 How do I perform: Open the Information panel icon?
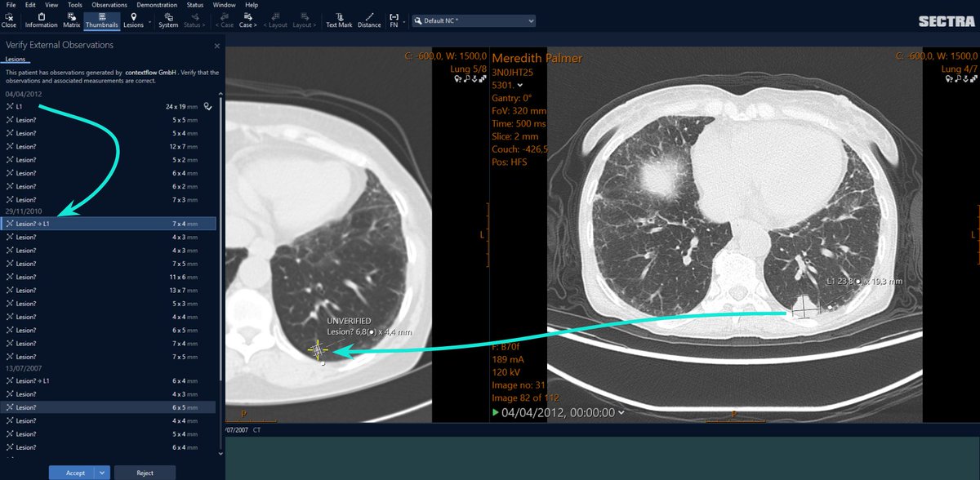pos(41,20)
